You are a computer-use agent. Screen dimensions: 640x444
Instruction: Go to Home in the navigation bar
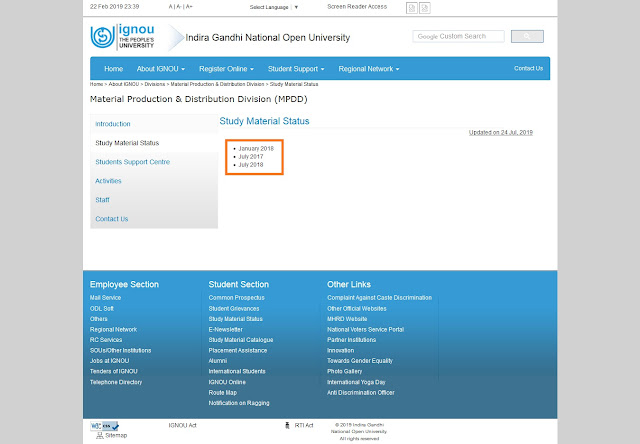coord(113,69)
